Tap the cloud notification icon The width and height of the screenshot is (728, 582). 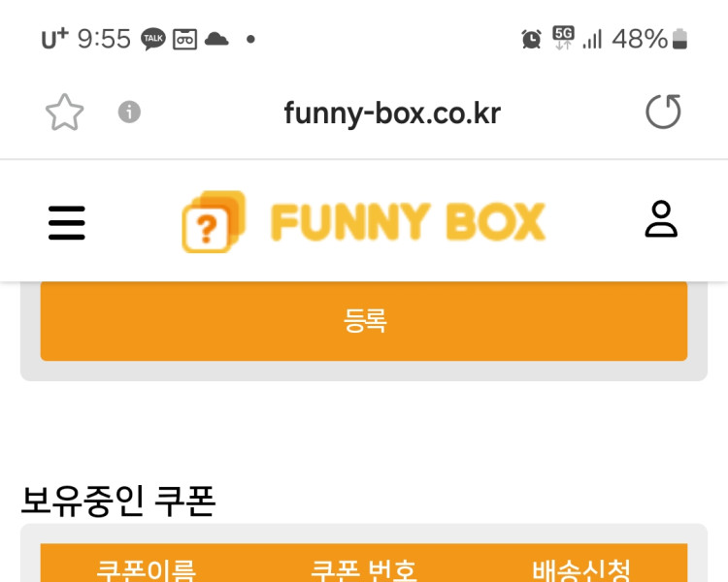point(216,39)
